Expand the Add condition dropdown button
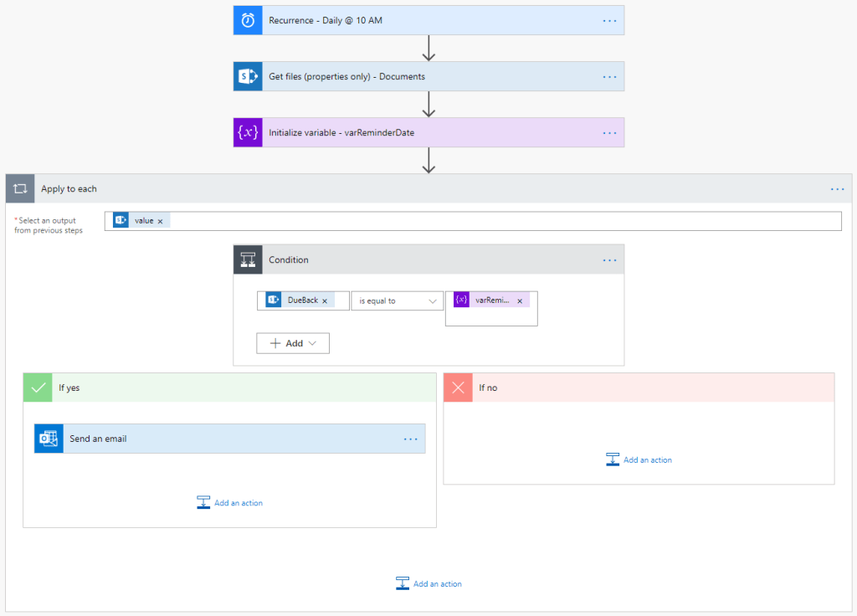 [x=293, y=343]
